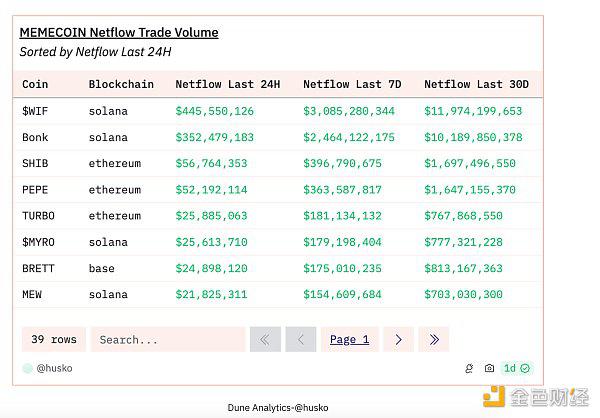Click ethereum blockchain cell in SHIB row
The image size is (600, 418).
[x=115, y=163]
